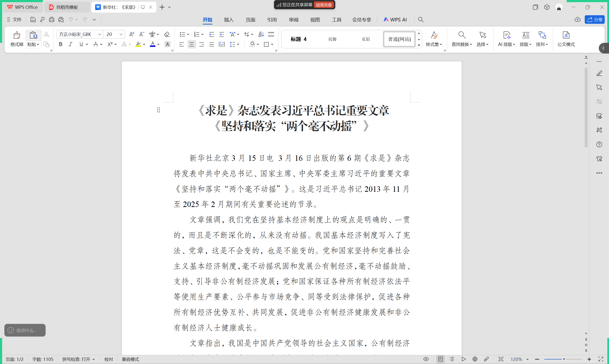Click the print icon in the quick toolbar
609x364 pixels.
point(52,20)
